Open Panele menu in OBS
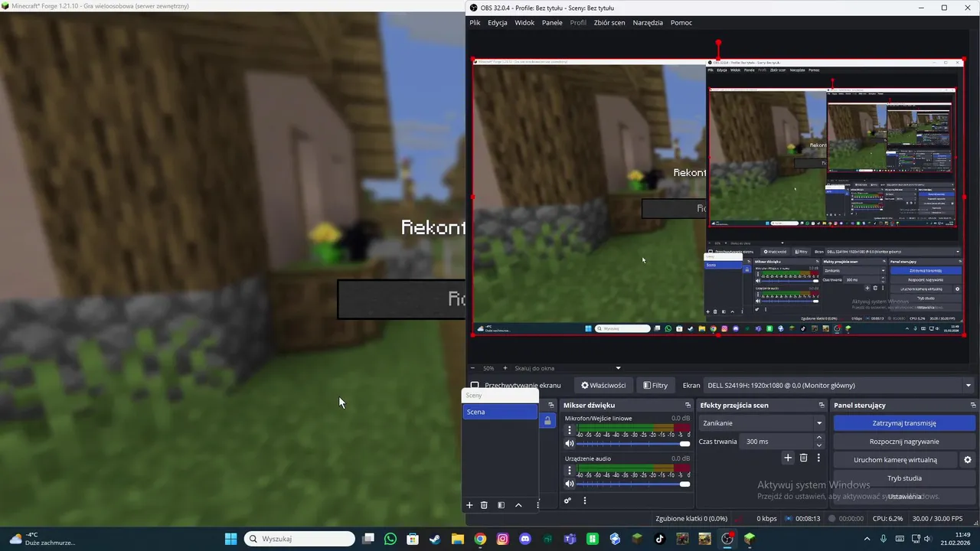980x551 pixels. [x=552, y=22]
